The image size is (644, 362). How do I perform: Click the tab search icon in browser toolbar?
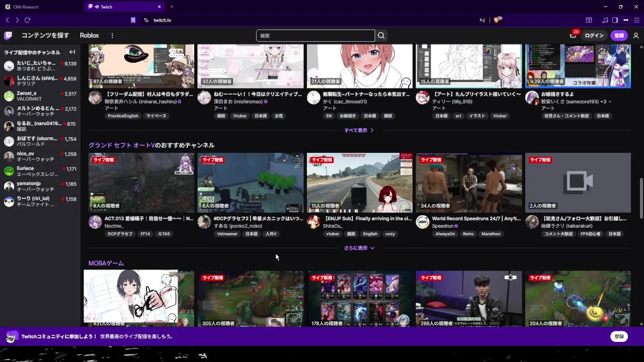point(589,20)
